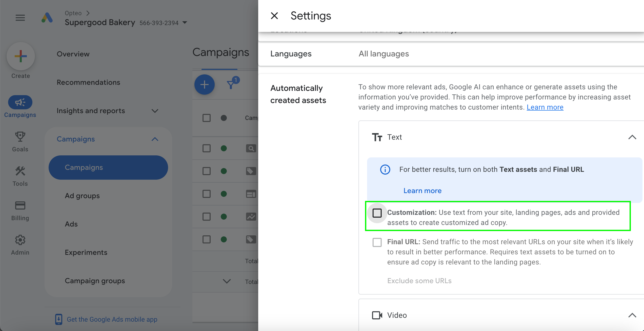Open Recommendations in navigation
This screenshot has width=644, height=331.
88,82
